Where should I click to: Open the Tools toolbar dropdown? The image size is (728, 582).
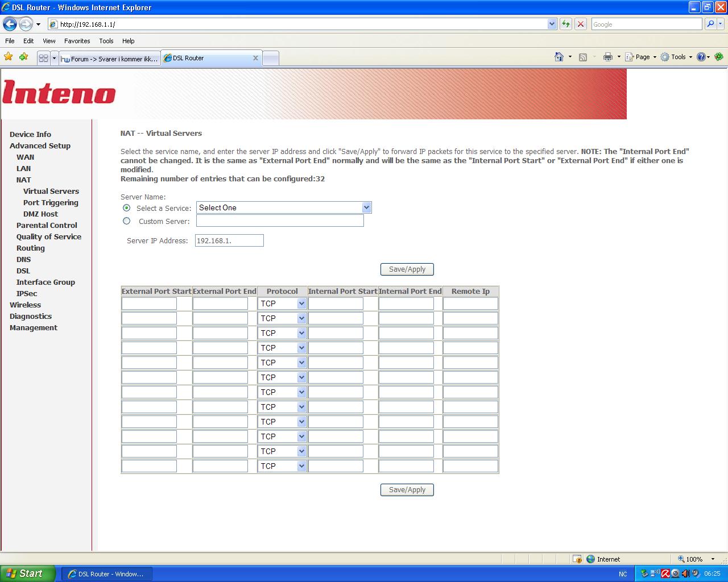pos(676,57)
